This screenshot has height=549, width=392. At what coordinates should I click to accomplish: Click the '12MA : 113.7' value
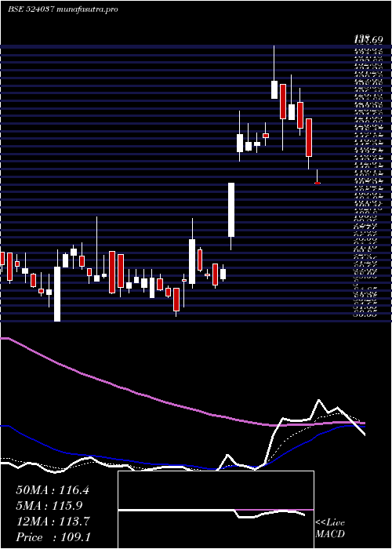click(x=53, y=522)
